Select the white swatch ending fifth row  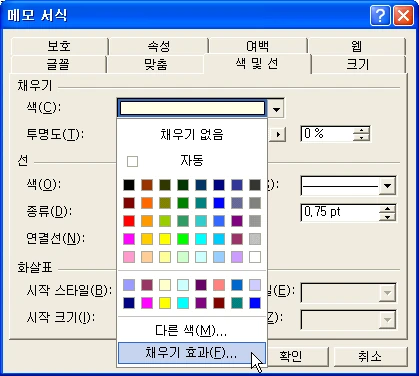coord(255,257)
